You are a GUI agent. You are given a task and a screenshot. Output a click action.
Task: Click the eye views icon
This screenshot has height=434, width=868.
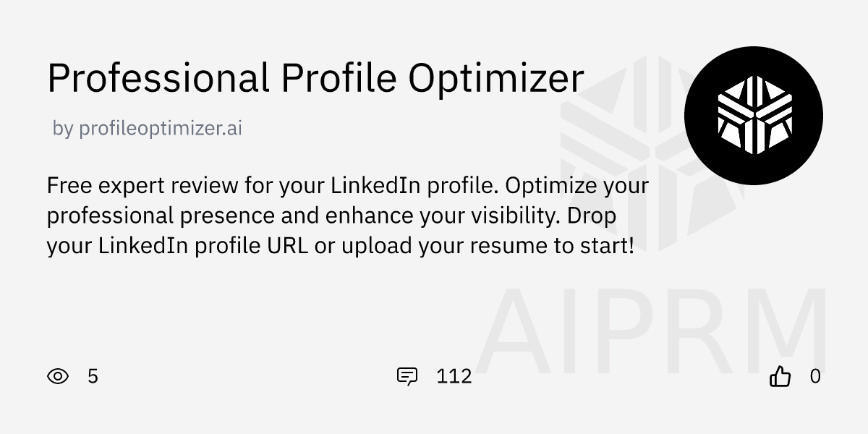coord(58,376)
